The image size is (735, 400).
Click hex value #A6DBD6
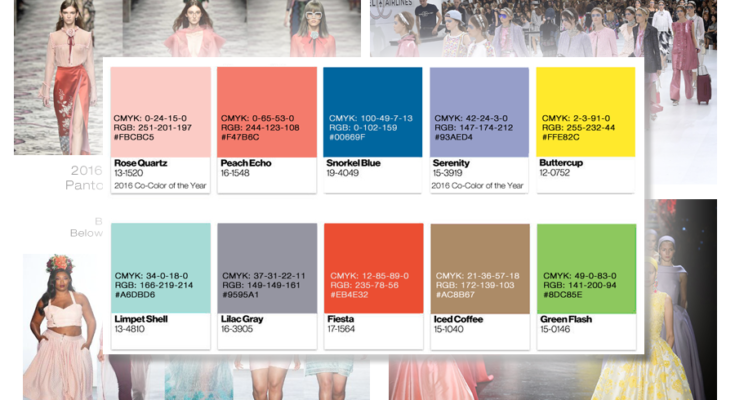pos(135,295)
